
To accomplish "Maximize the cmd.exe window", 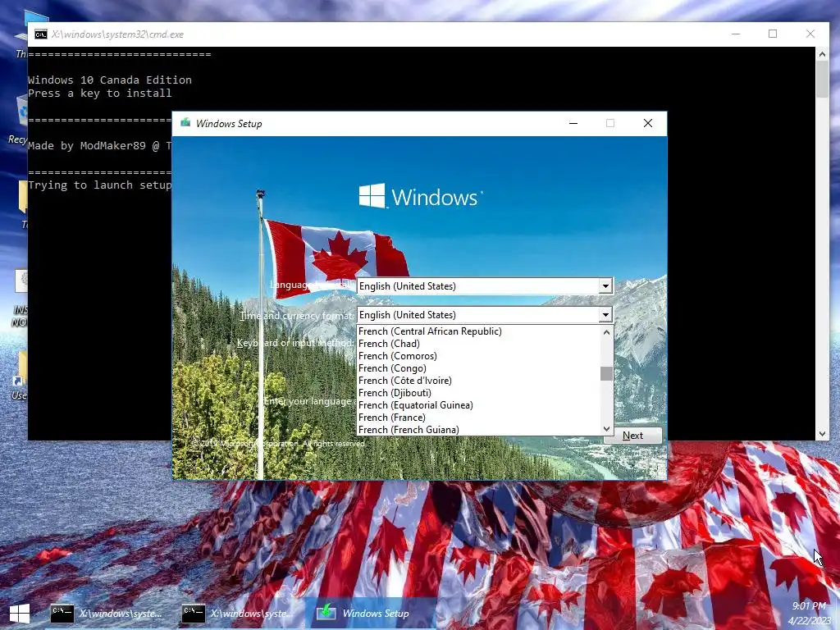I will click(x=773, y=34).
